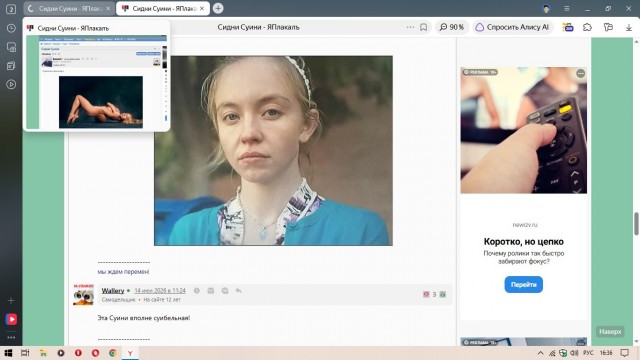Viewport: 640px width, 360px height.
Task: Open the collections icon in left sidebar
Action: click(x=11, y=66)
